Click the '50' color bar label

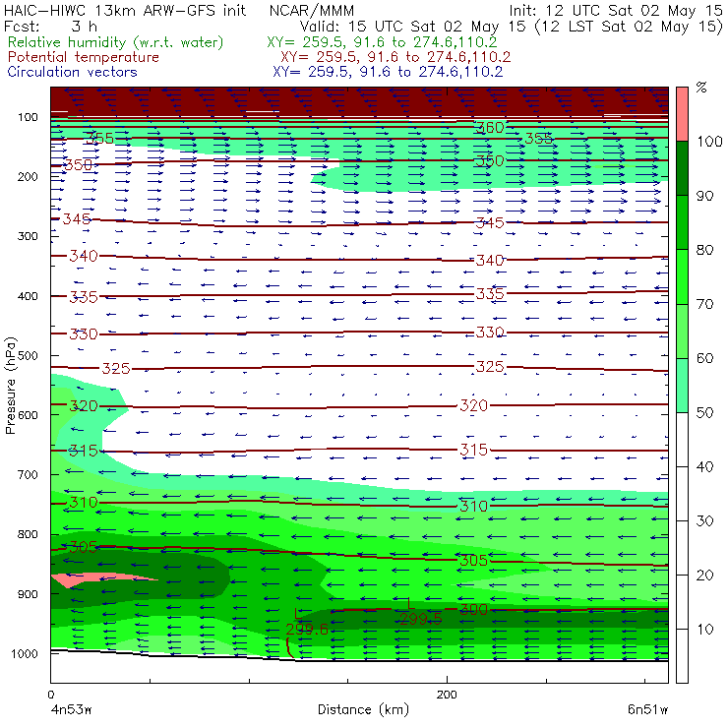click(x=704, y=412)
